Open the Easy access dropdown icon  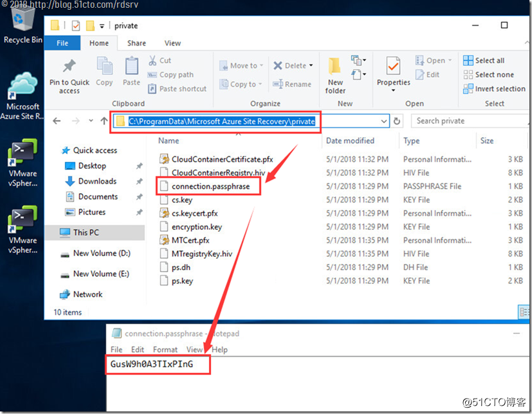(x=358, y=74)
